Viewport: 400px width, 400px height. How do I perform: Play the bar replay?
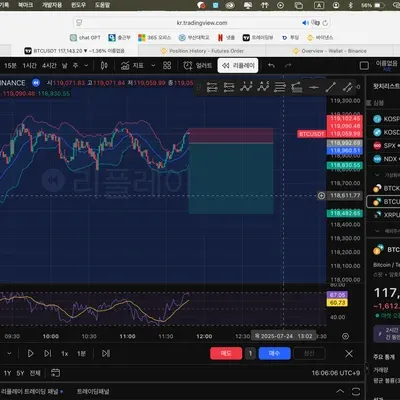[30, 353]
